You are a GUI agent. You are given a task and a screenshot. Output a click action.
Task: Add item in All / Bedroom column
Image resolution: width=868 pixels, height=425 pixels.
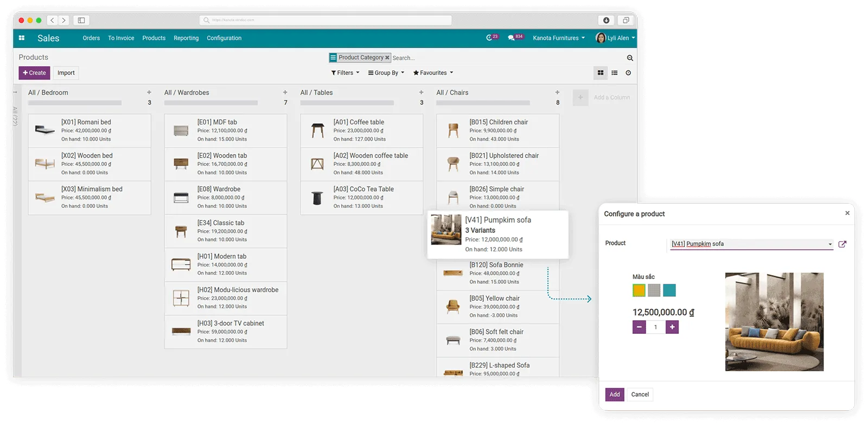coord(149,92)
